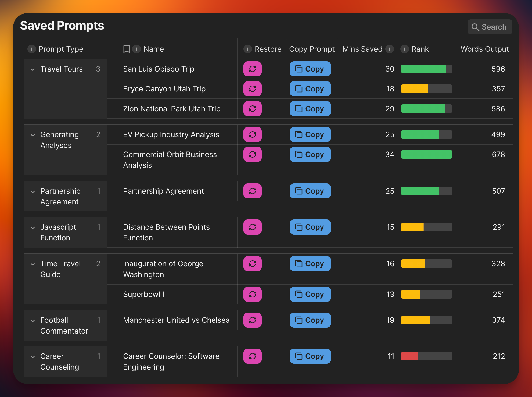
Task: Click the Search field
Action: (x=490, y=27)
